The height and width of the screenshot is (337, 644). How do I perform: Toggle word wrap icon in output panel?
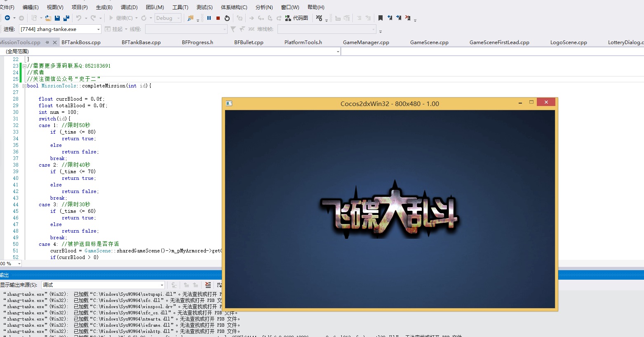219,285
